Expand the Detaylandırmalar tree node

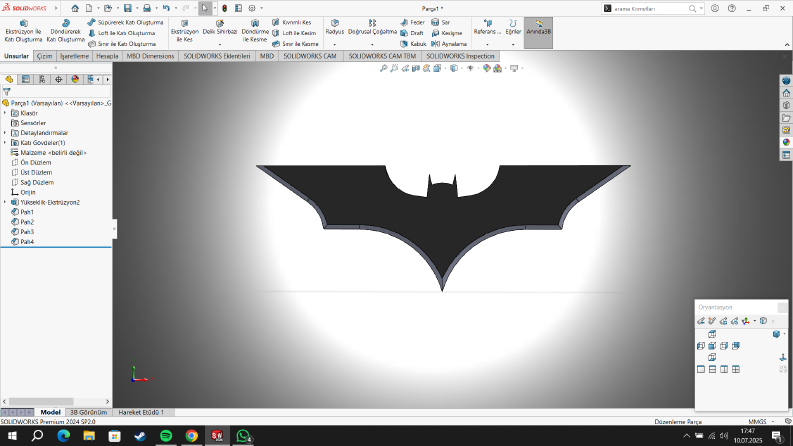(x=5, y=133)
